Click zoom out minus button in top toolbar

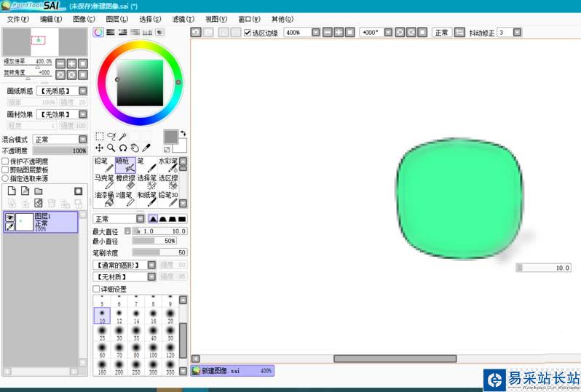[x=328, y=33]
